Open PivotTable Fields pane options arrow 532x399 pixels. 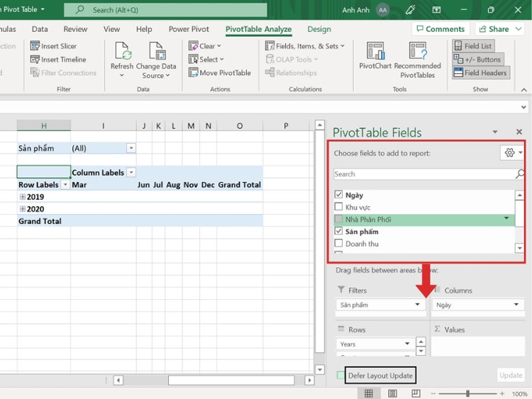click(495, 132)
